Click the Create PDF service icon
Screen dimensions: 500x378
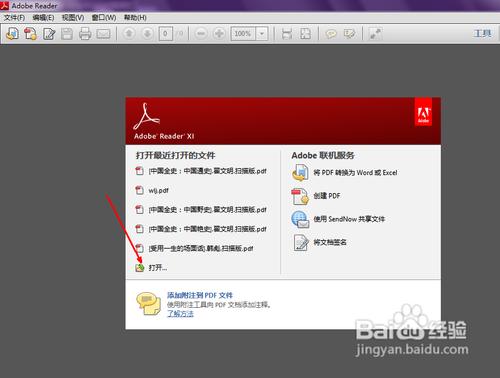click(x=300, y=196)
